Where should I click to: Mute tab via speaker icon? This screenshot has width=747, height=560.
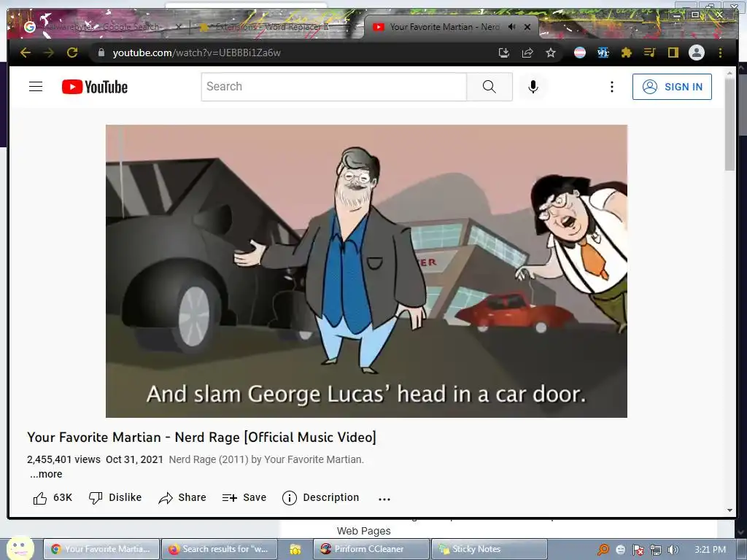coord(511,27)
